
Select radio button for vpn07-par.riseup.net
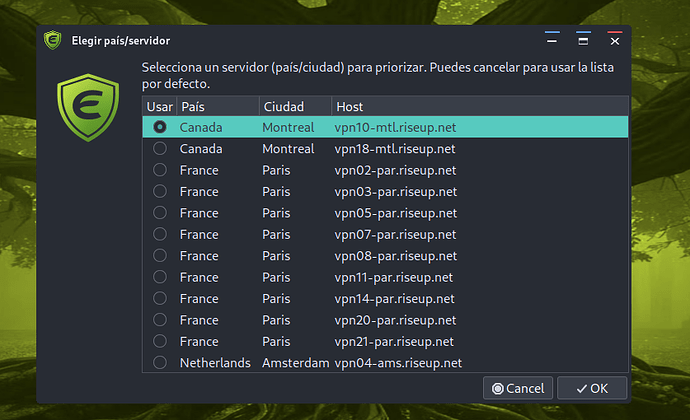click(x=160, y=234)
